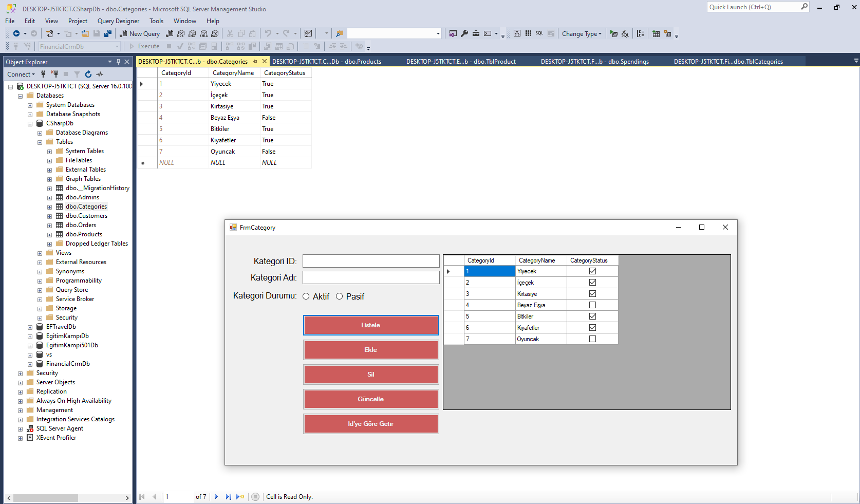Viewport: 860px width, 504px height.
Task: Toggle CategoryStatus checkbox for Kırtasiye
Action: coord(592,294)
